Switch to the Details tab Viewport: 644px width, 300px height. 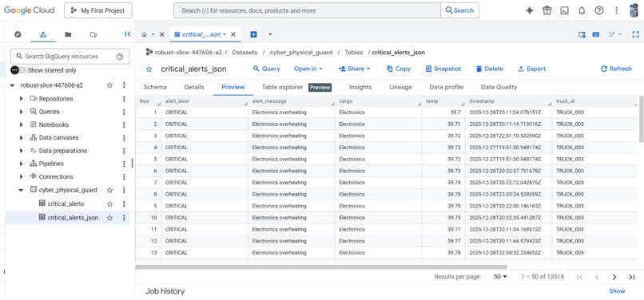click(x=194, y=87)
